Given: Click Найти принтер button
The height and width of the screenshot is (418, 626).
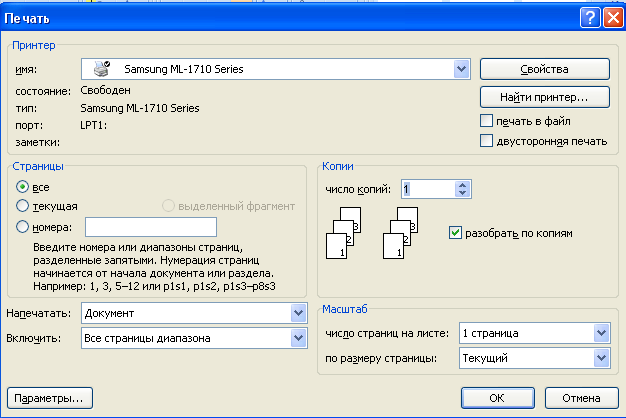Looking at the screenshot, I should [x=545, y=97].
